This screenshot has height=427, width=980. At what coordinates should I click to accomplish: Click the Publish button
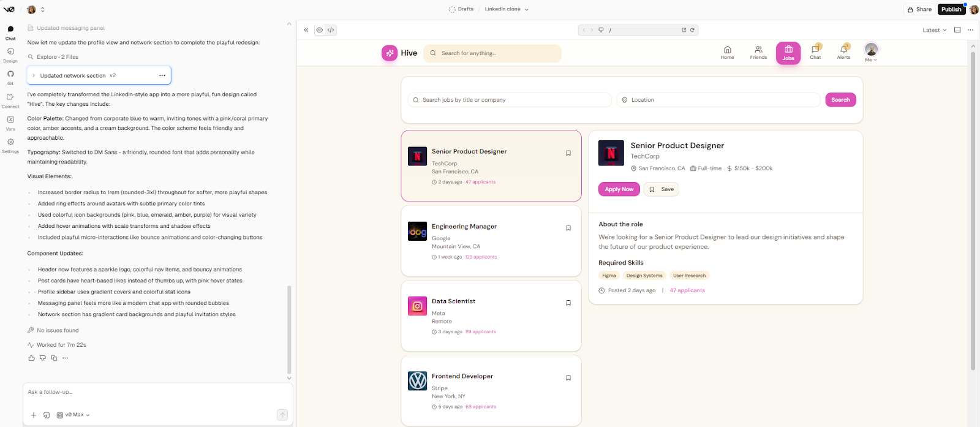point(951,9)
